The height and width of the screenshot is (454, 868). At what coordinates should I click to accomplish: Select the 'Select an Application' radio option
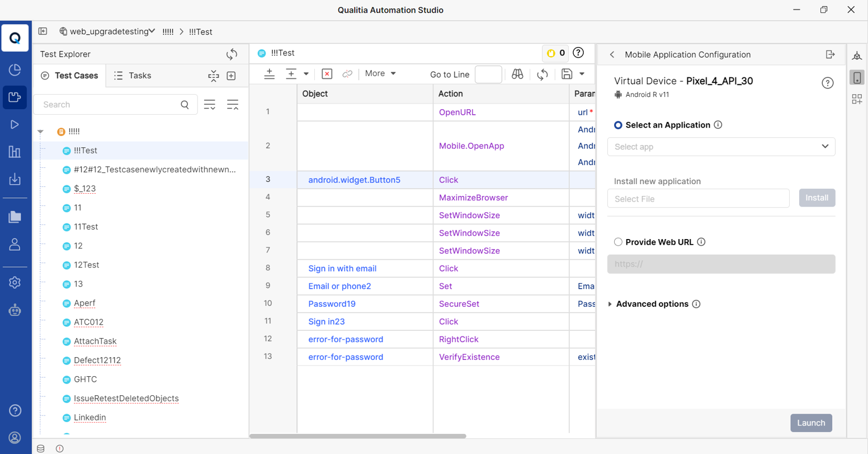click(618, 125)
